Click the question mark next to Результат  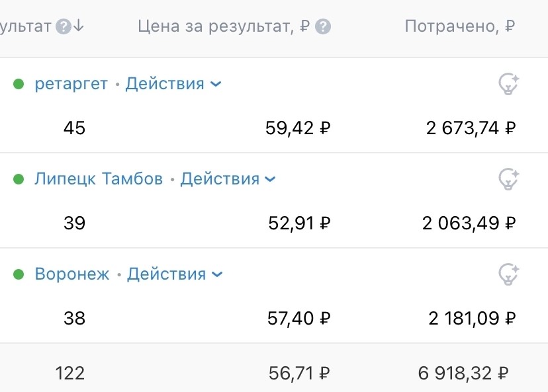(x=64, y=26)
